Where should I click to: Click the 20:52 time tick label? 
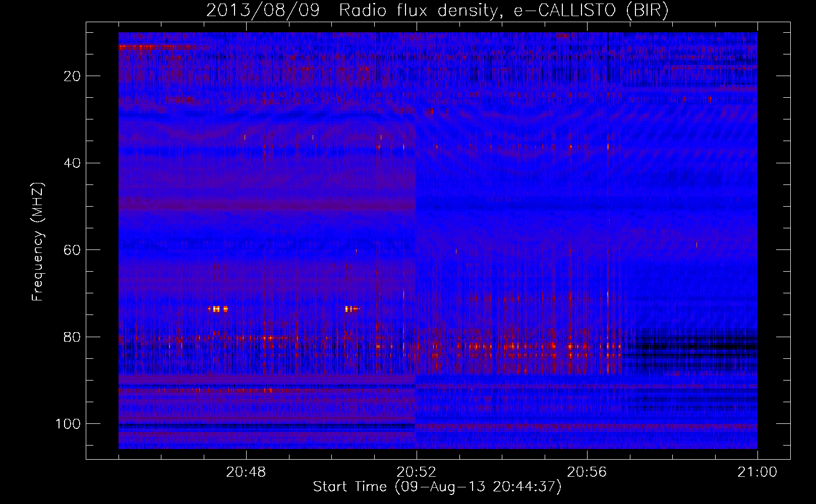click(x=417, y=472)
